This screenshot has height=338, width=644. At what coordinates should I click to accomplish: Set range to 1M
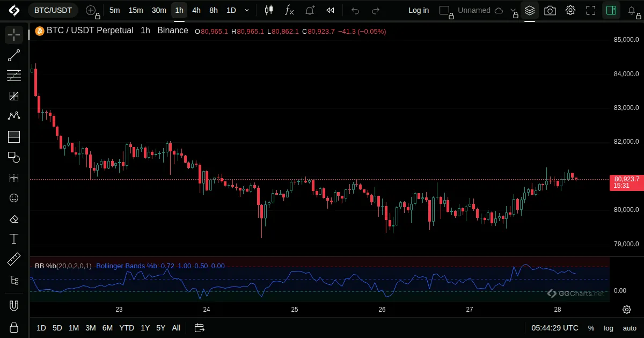point(74,328)
